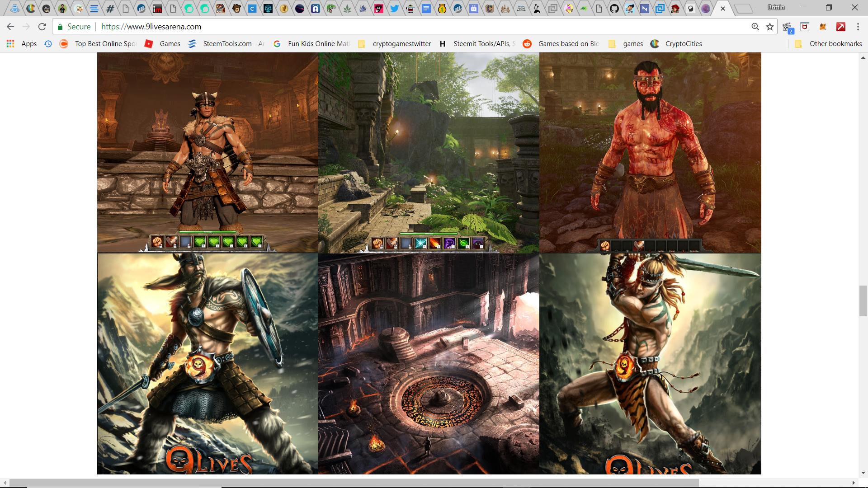Switch to the GitHub tab

click(x=614, y=8)
